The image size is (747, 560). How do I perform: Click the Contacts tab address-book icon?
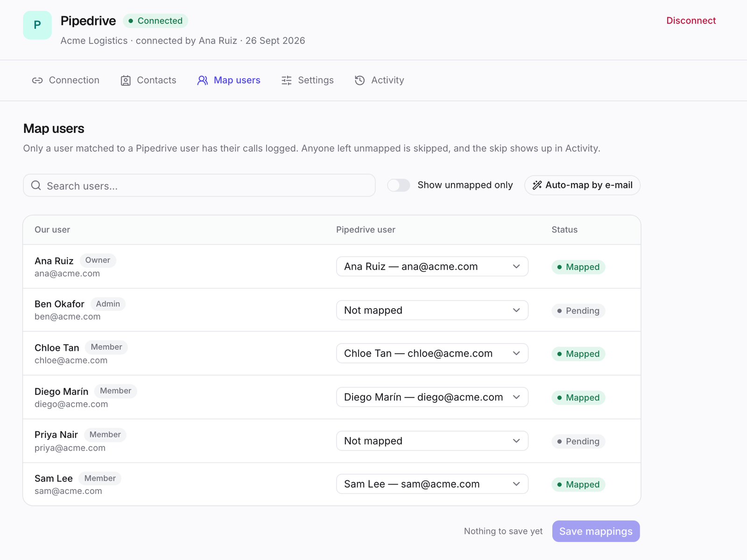coord(126,80)
